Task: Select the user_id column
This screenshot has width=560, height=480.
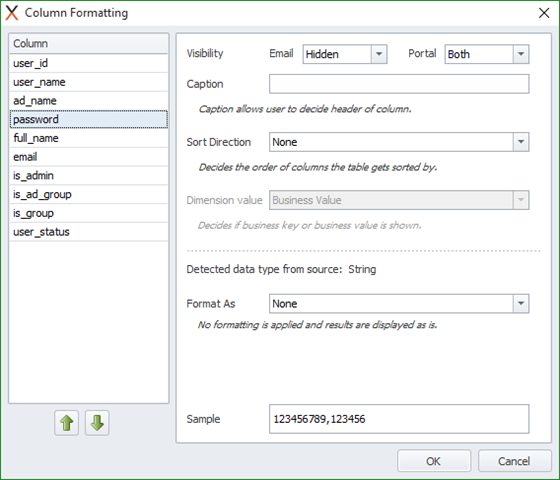Action: [89, 63]
